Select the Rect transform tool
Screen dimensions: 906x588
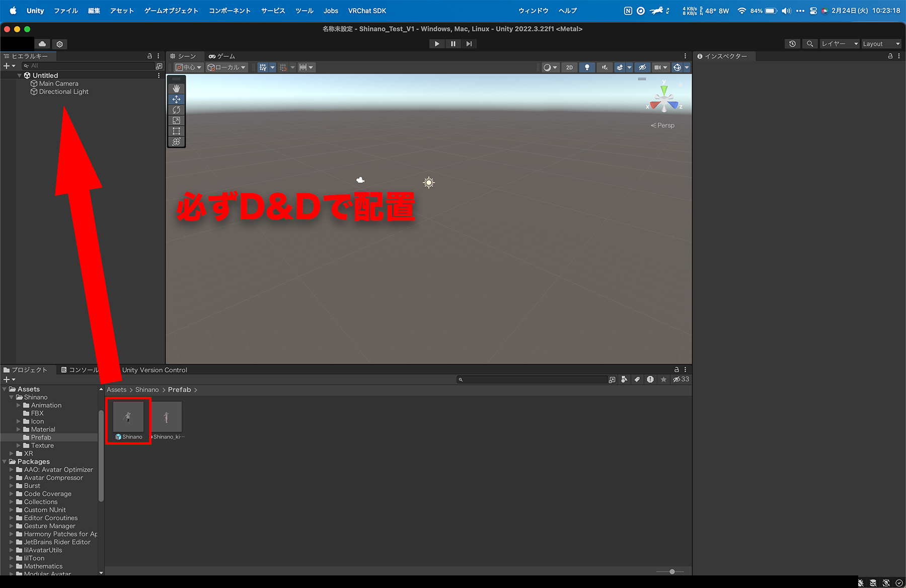pos(176,131)
